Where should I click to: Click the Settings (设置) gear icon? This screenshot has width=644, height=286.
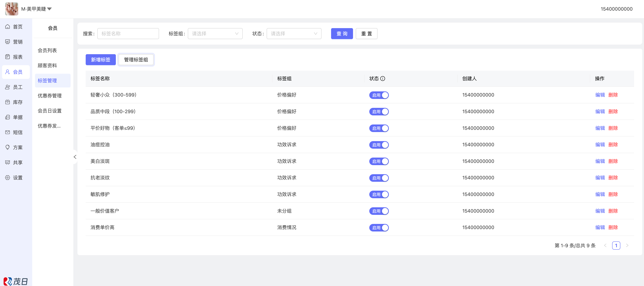[8, 177]
